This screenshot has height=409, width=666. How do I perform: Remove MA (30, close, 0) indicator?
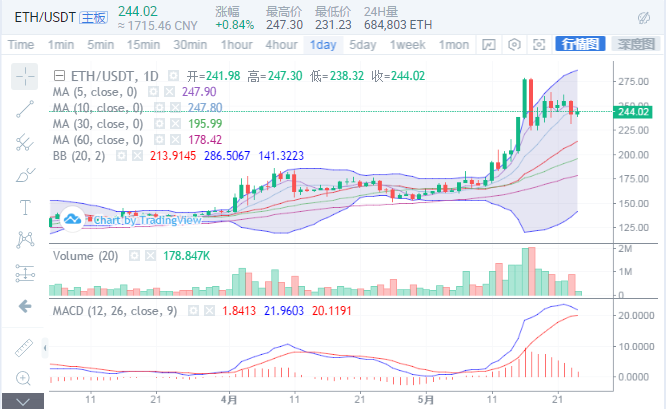click(x=175, y=124)
